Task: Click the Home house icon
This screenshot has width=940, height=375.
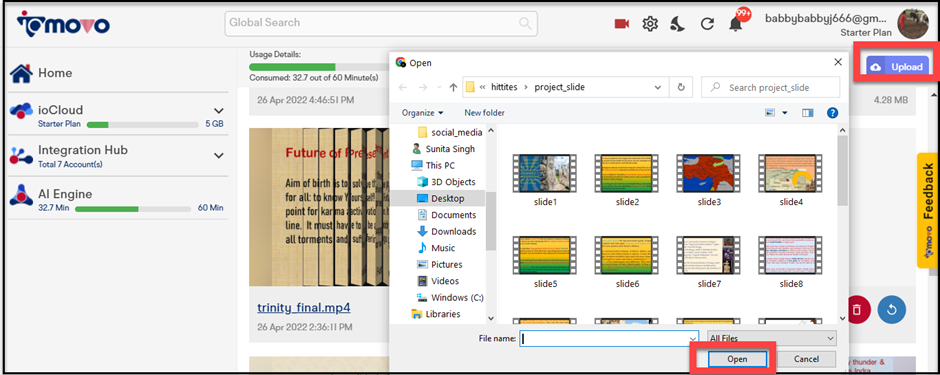Action: pyautogui.click(x=21, y=73)
